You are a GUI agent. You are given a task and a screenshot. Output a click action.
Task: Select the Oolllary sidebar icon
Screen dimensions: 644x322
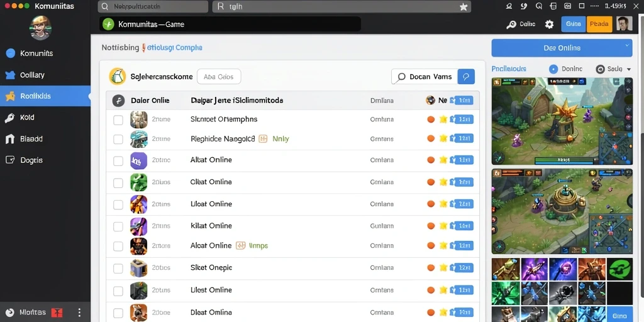tap(10, 75)
